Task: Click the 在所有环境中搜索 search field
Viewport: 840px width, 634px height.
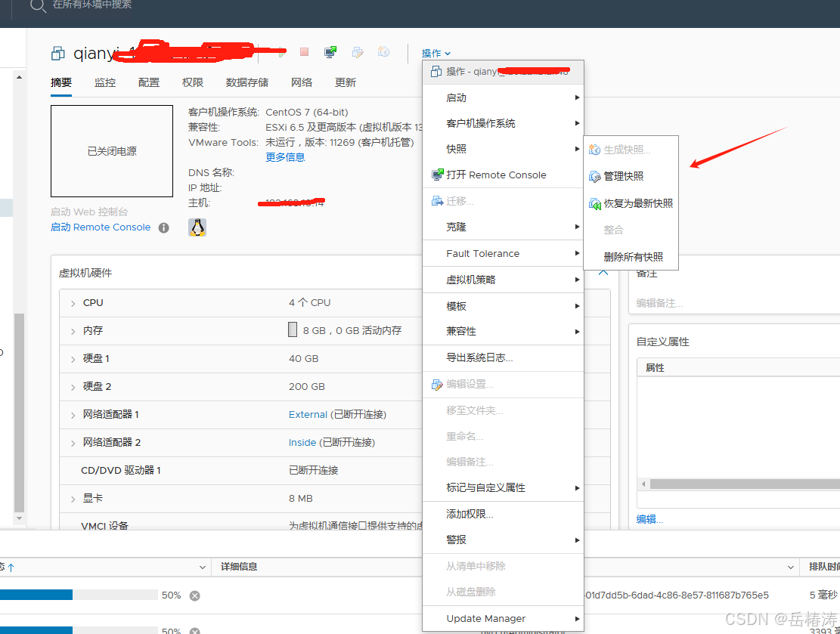Action: click(x=92, y=5)
